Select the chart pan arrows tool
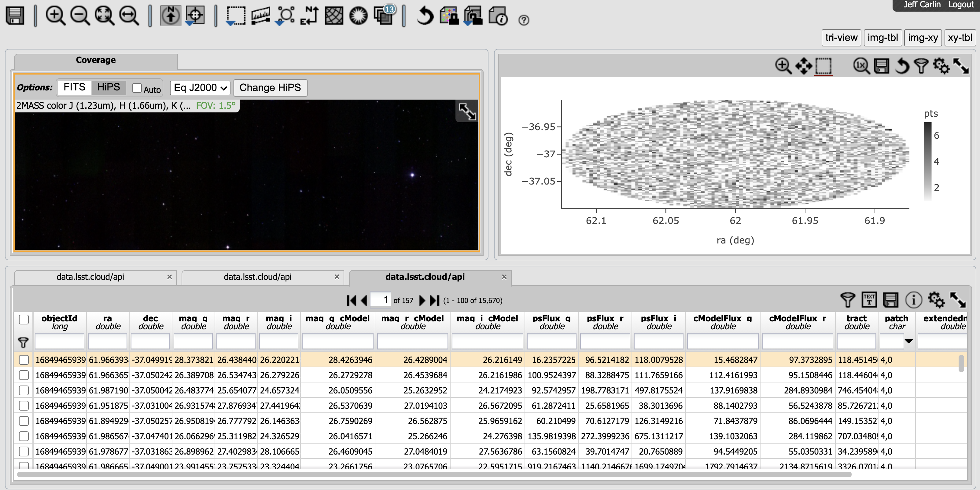Viewport: 980px width, 490px height. pos(804,66)
